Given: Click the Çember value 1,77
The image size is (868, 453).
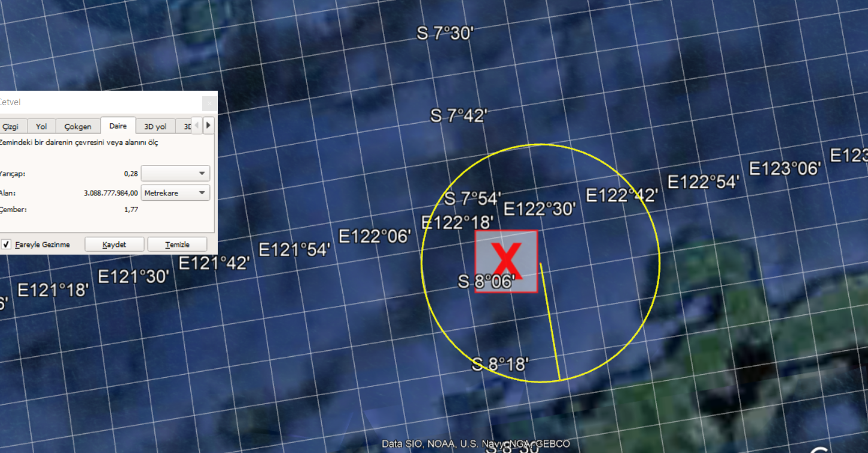Looking at the screenshot, I should click(131, 209).
